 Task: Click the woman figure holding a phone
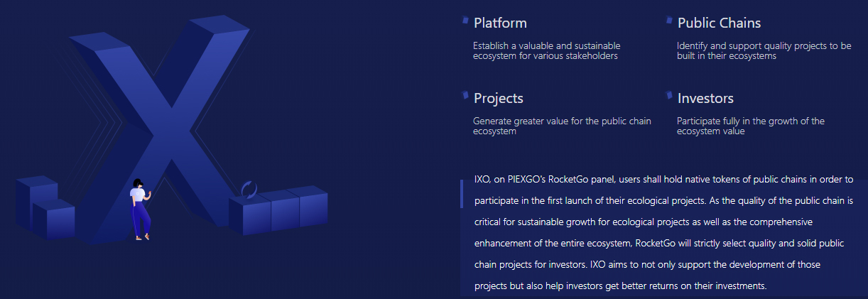pos(141,208)
